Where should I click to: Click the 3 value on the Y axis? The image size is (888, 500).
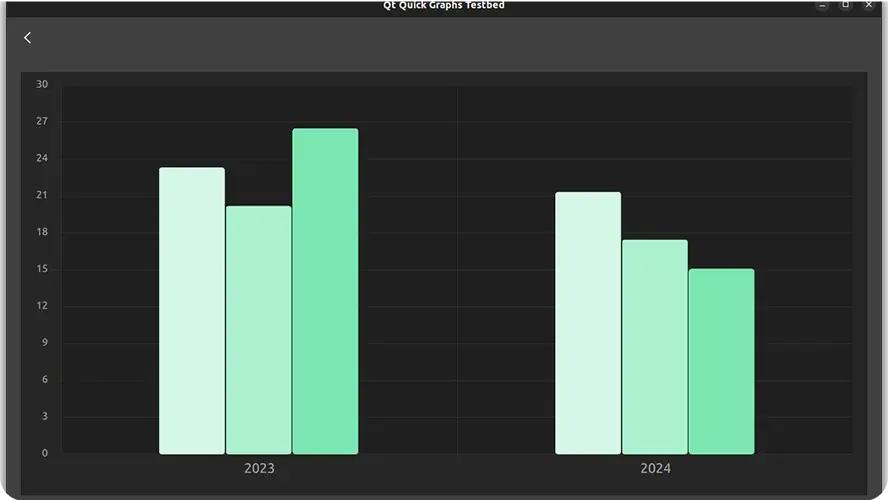coord(45,416)
